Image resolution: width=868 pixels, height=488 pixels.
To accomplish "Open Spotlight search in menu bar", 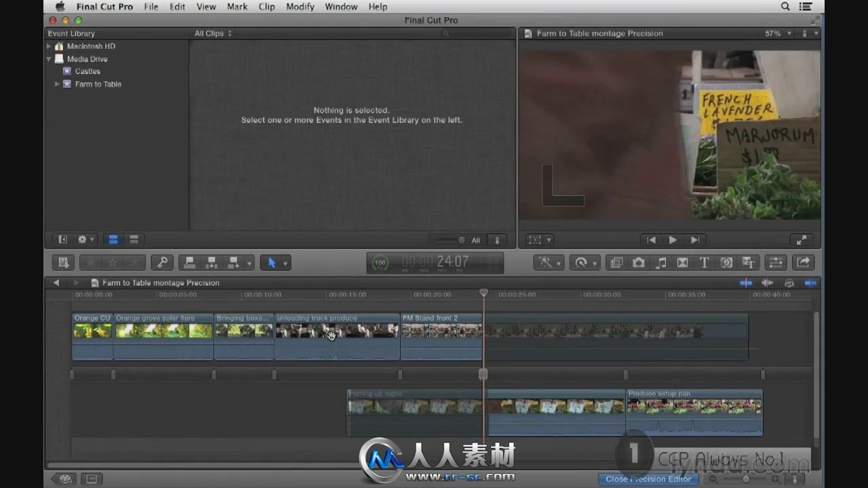I will click(x=785, y=7).
